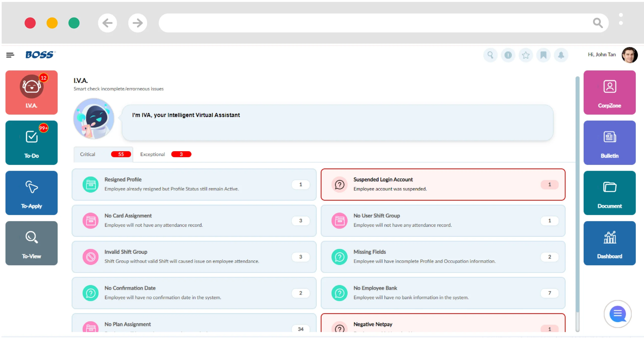Screen dimensions: 644x338
Task: Open the Suspended Login Account title
Action: (x=383, y=180)
